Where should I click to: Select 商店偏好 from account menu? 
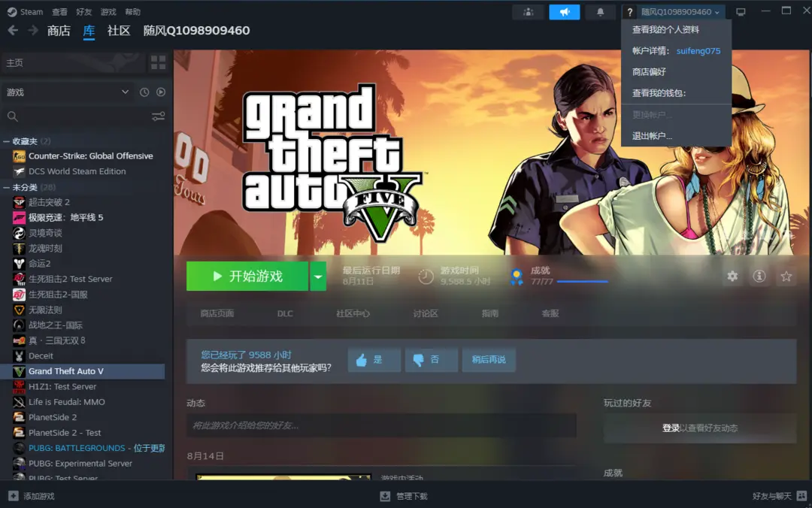pos(649,72)
